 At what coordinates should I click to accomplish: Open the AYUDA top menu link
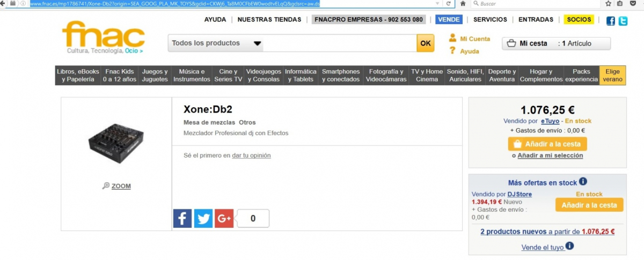click(x=215, y=20)
